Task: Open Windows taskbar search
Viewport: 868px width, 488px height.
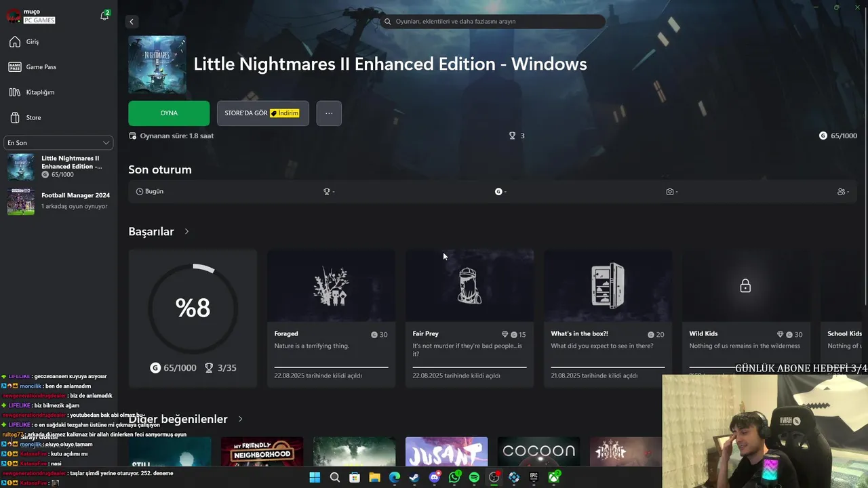Action: click(x=335, y=478)
